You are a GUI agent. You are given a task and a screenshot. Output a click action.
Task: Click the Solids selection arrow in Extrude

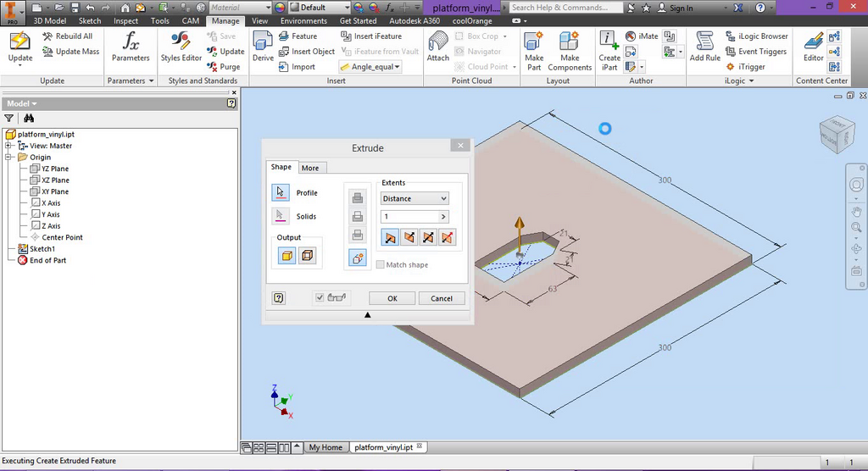click(281, 216)
